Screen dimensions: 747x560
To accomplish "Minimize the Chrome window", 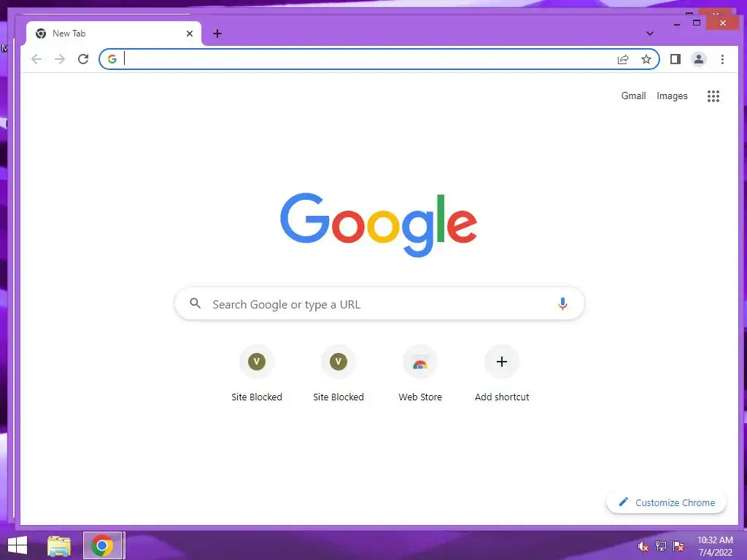I will (677, 23).
